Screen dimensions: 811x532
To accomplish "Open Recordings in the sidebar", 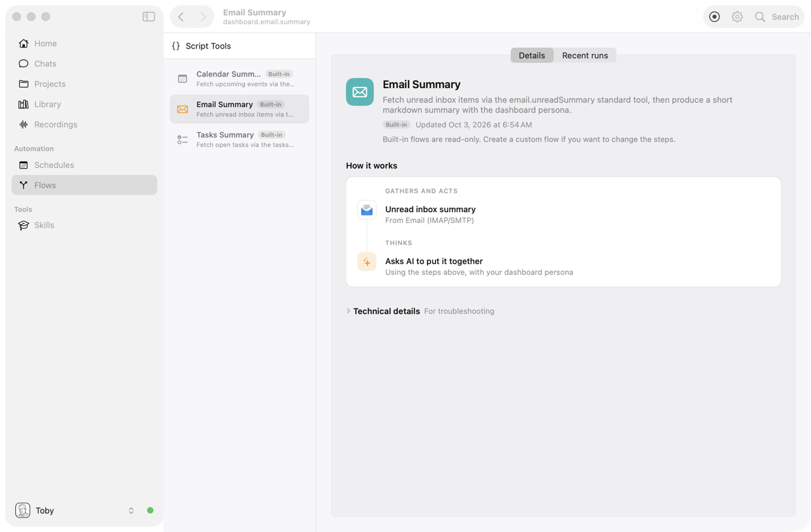I will pyautogui.click(x=84, y=125).
